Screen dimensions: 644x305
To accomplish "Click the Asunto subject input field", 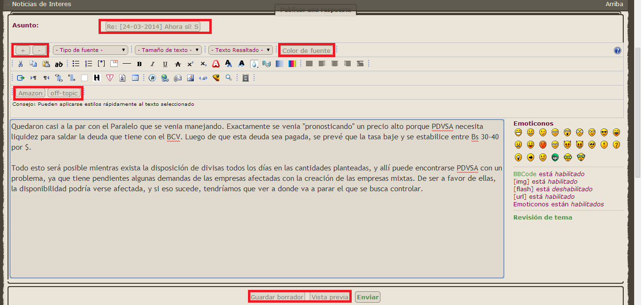I will click(x=153, y=26).
